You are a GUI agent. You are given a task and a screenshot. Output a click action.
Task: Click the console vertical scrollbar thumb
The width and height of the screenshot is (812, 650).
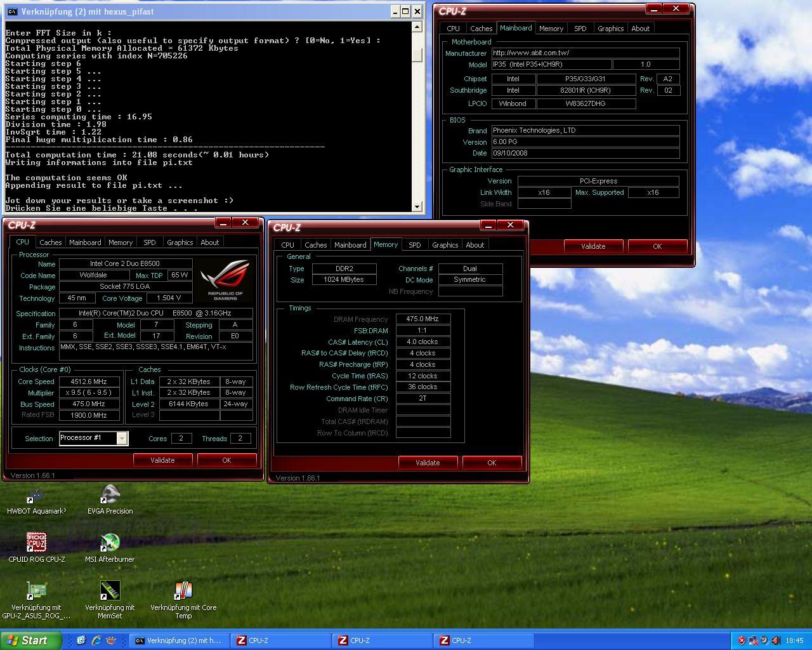click(417, 55)
